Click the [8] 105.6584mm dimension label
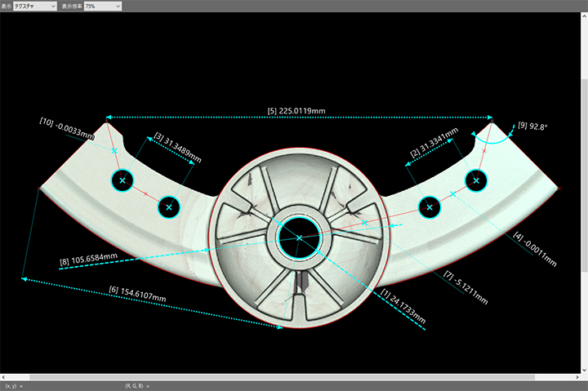The image size is (588, 391). (x=88, y=260)
